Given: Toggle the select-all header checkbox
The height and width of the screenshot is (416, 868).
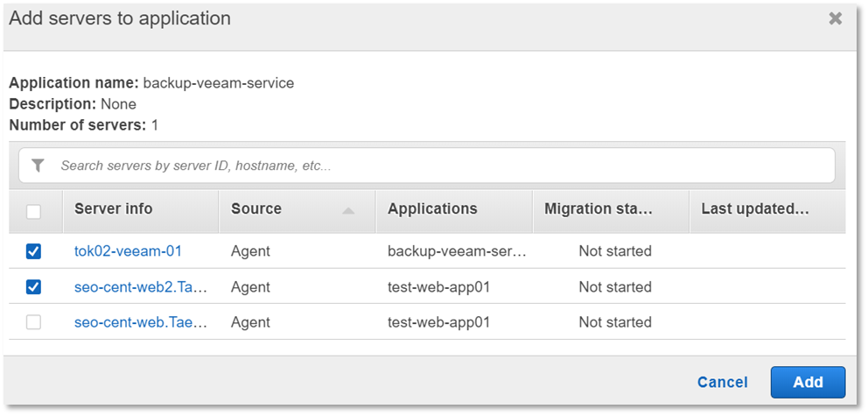Looking at the screenshot, I should [33, 210].
